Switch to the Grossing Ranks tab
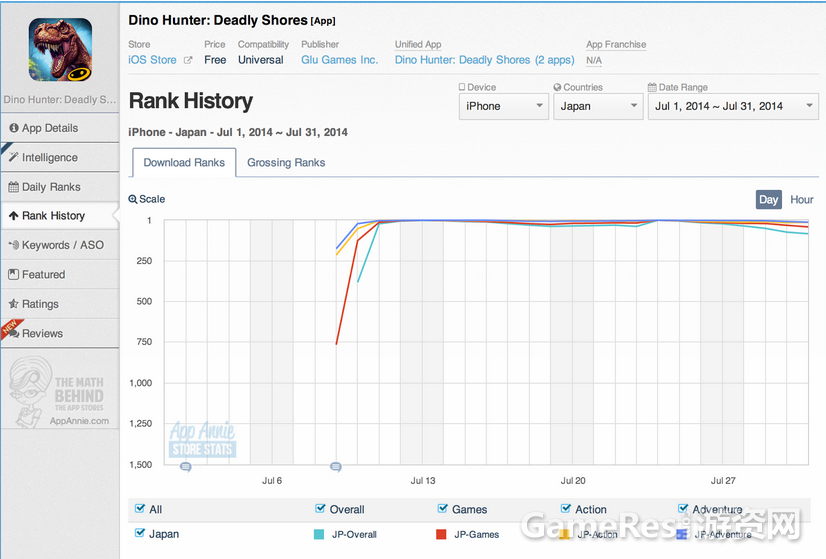The width and height of the screenshot is (826, 559). pyautogui.click(x=286, y=163)
